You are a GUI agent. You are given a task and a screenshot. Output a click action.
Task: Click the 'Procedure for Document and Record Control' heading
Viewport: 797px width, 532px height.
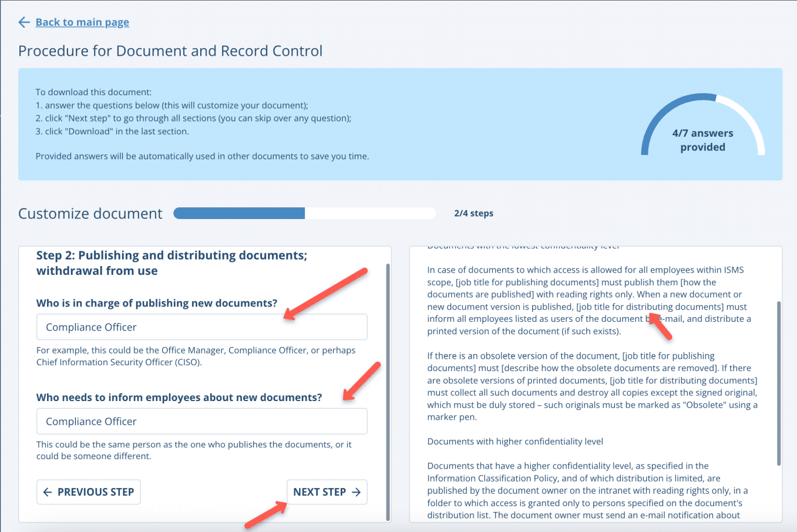pyautogui.click(x=170, y=51)
